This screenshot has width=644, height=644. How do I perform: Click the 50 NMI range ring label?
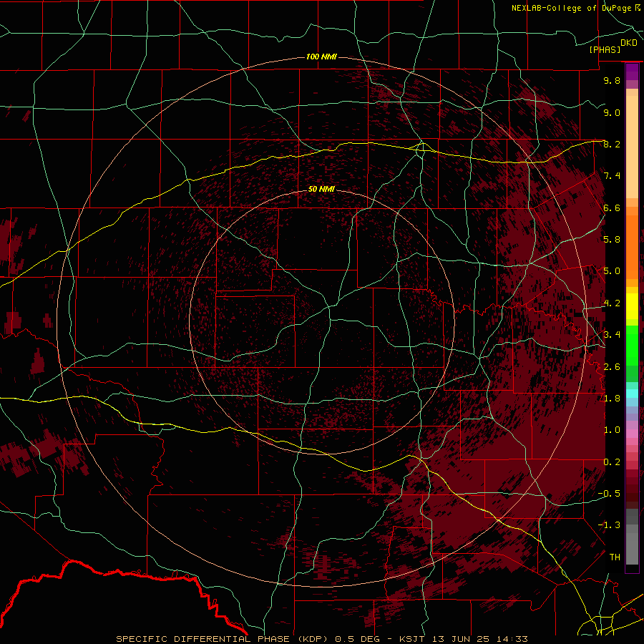[x=321, y=189]
